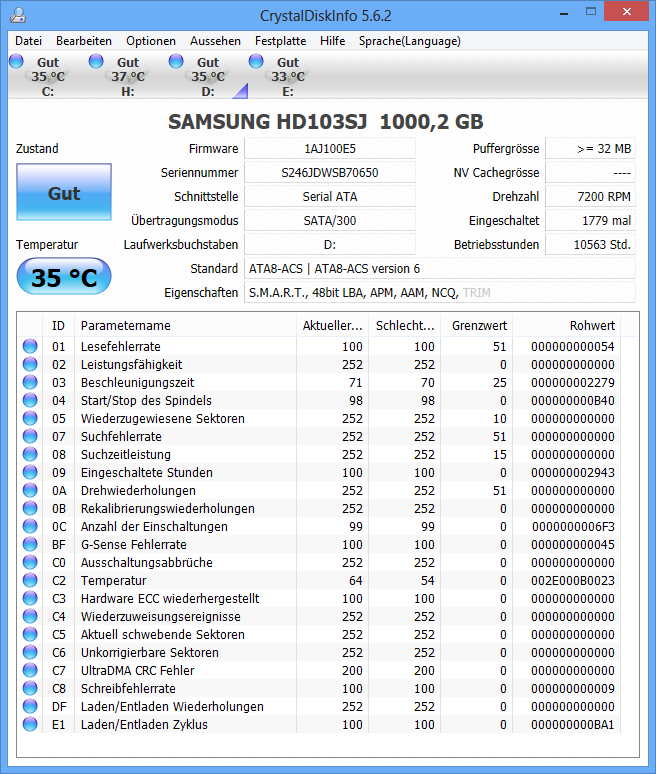Click raw value 002E000B0023 in Temperatur row
This screenshot has height=774, width=656.
coord(573,580)
